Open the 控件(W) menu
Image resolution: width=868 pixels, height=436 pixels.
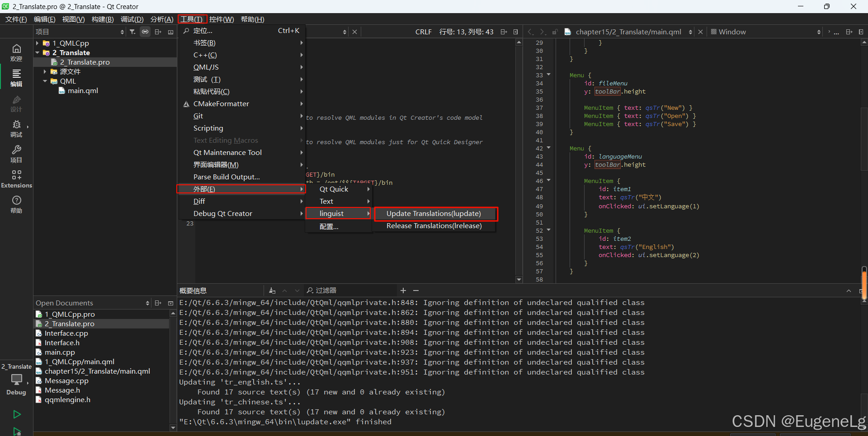pyautogui.click(x=221, y=19)
